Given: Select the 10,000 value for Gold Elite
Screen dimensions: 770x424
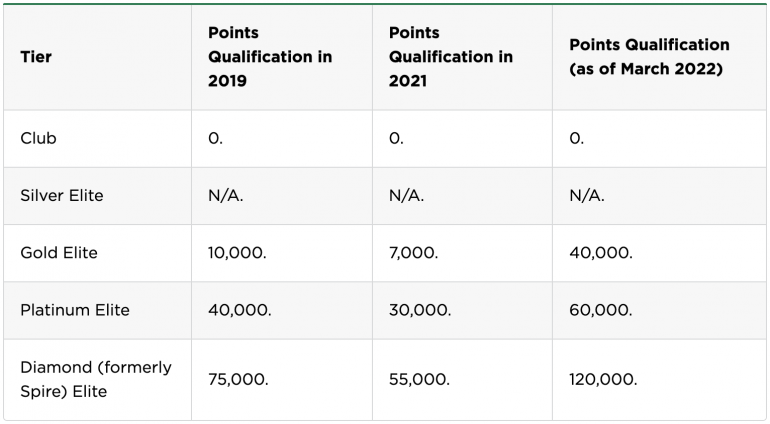Looking at the screenshot, I should pos(237,253).
